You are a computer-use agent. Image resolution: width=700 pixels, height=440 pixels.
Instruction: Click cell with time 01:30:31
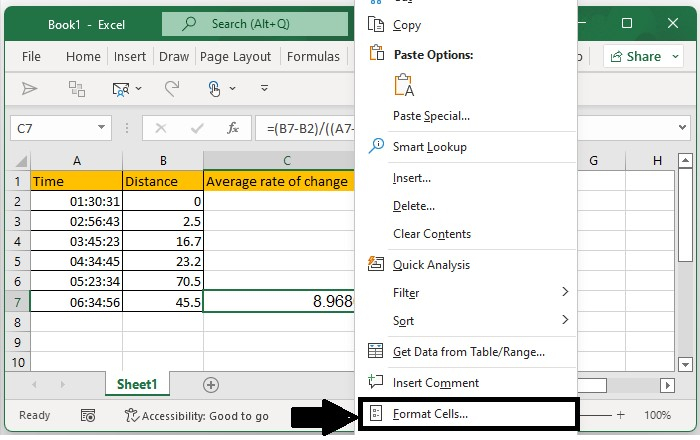pos(76,201)
